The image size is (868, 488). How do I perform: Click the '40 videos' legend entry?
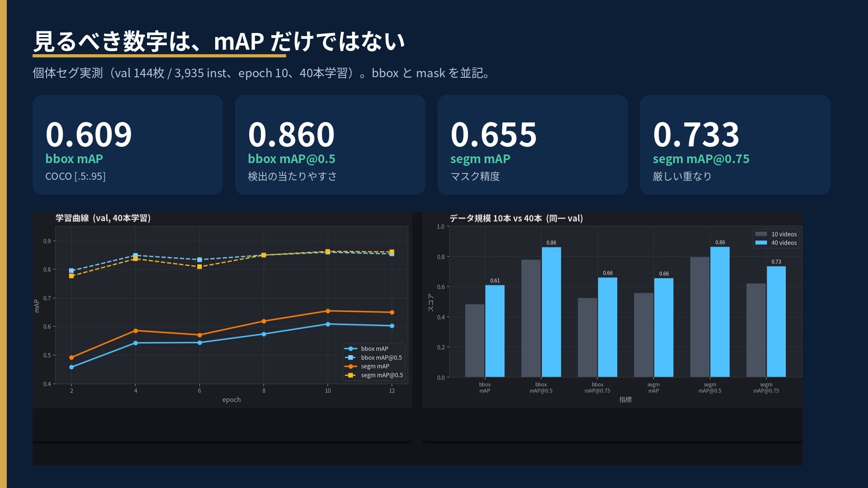click(x=776, y=243)
